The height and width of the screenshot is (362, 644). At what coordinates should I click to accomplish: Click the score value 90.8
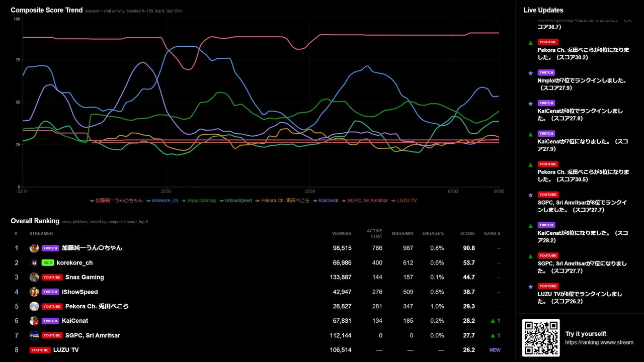(469, 248)
